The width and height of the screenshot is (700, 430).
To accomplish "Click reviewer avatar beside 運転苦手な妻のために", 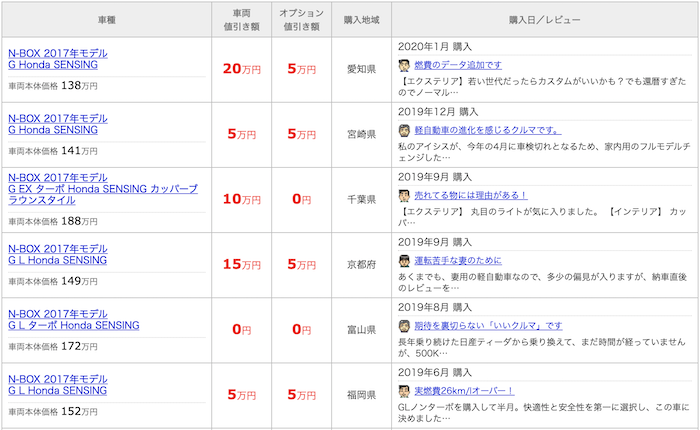I will point(404,261).
